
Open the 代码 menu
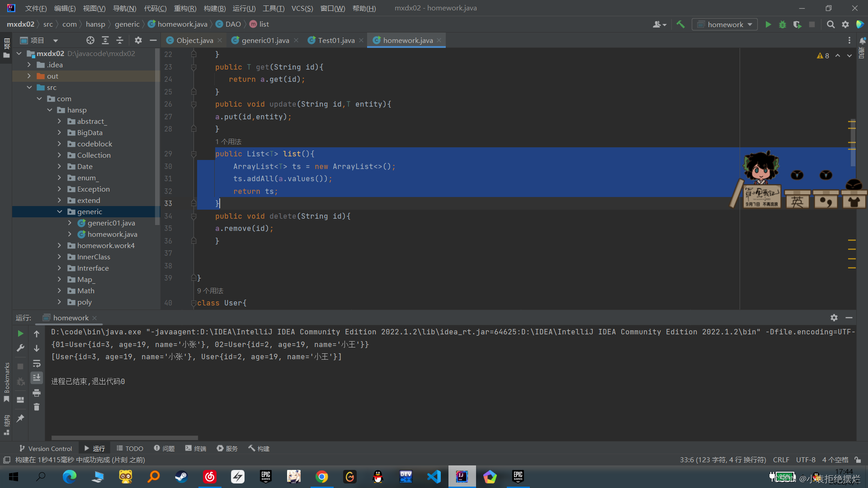155,8
